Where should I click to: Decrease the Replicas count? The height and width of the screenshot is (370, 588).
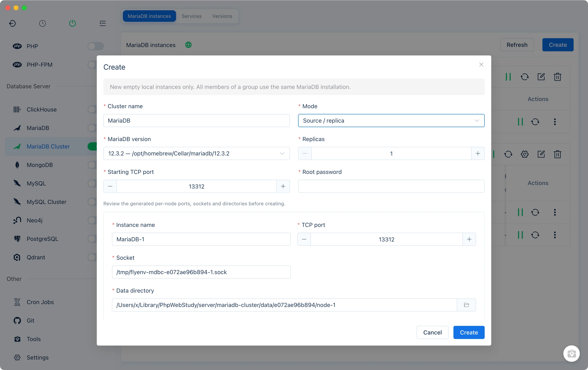coord(305,153)
